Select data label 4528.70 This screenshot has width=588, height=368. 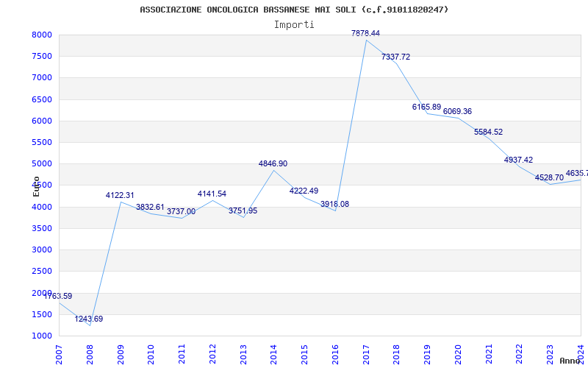pos(549,177)
